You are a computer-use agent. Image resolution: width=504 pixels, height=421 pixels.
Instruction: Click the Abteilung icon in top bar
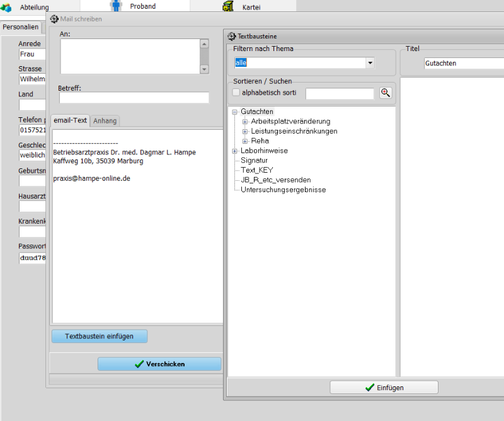6,7
